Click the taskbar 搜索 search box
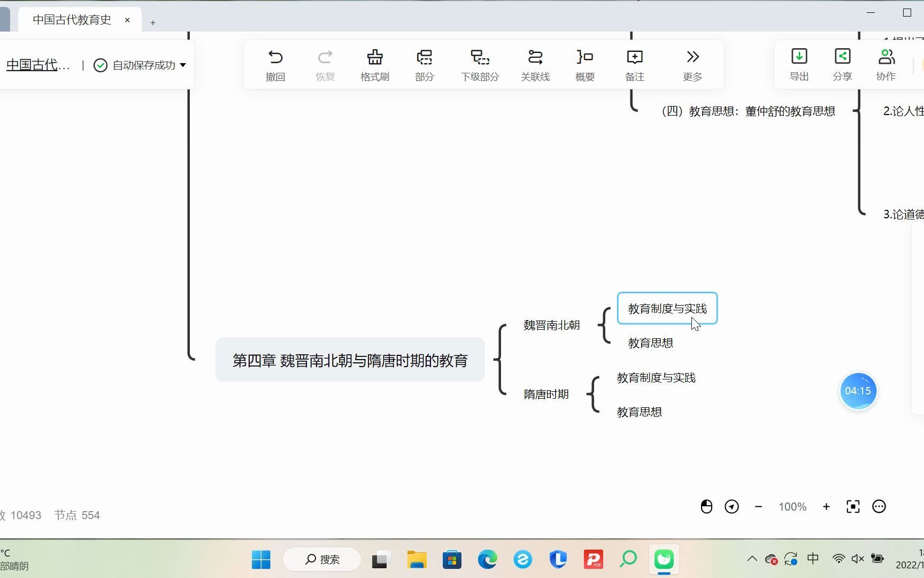 [322, 560]
